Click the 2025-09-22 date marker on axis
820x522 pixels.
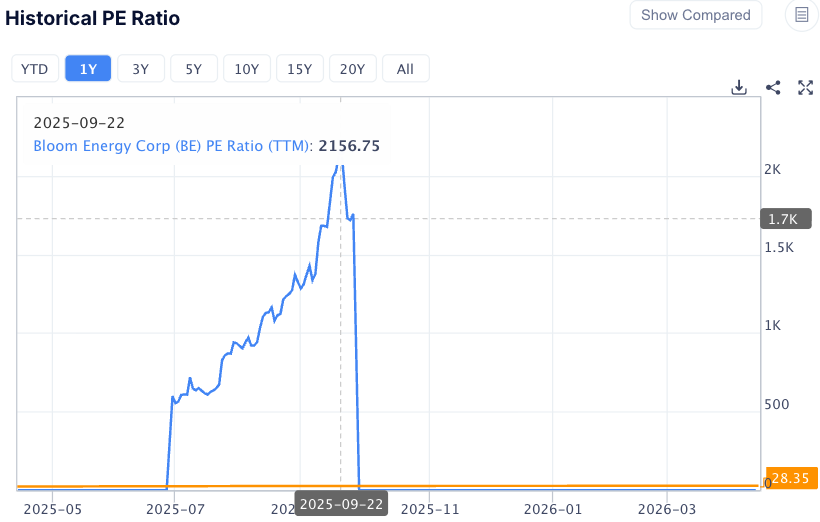341,504
